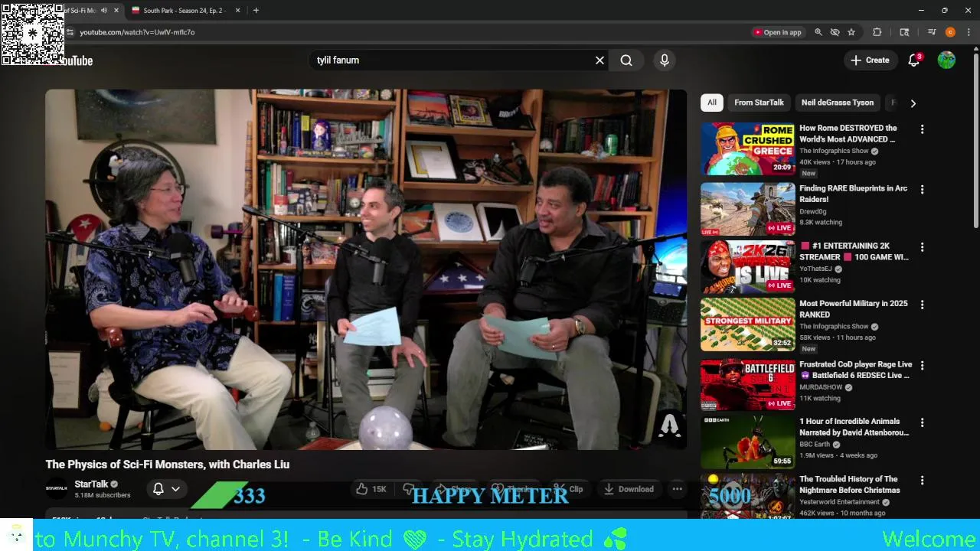This screenshot has width=980, height=551.
Task: Click the Open in app button
Action: point(777,32)
